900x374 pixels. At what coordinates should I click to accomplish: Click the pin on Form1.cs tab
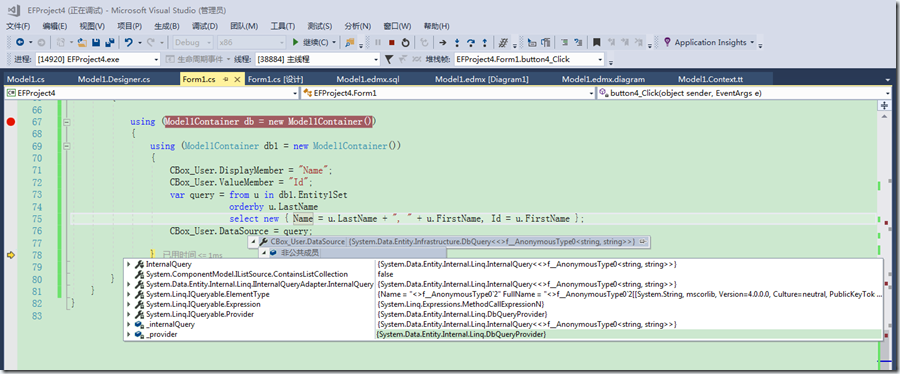(x=226, y=79)
